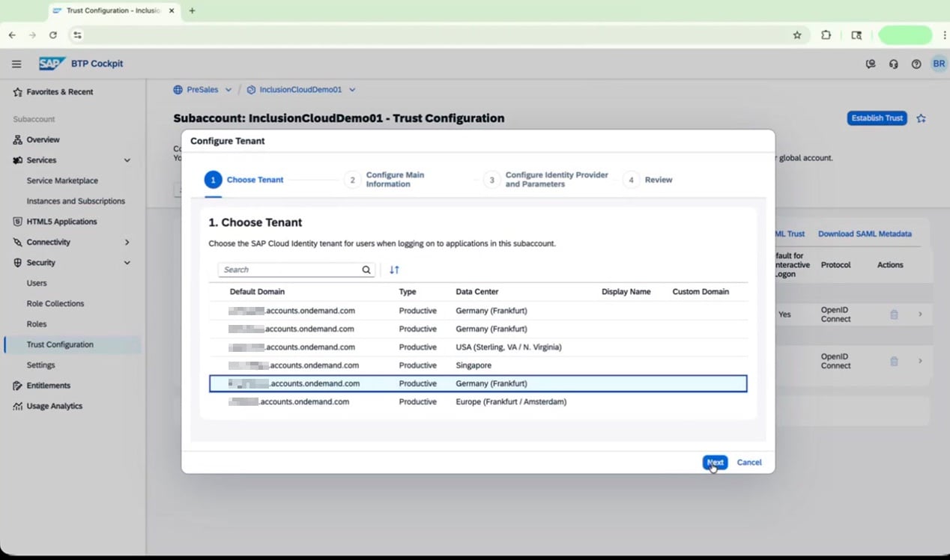Delete the second OpenID Connect trust entry

coord(894,361)
